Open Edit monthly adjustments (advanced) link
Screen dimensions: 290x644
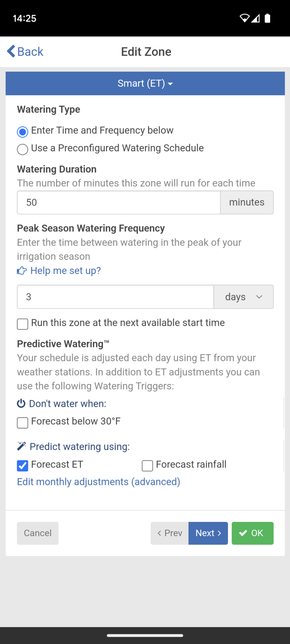(x=99, y=482)
